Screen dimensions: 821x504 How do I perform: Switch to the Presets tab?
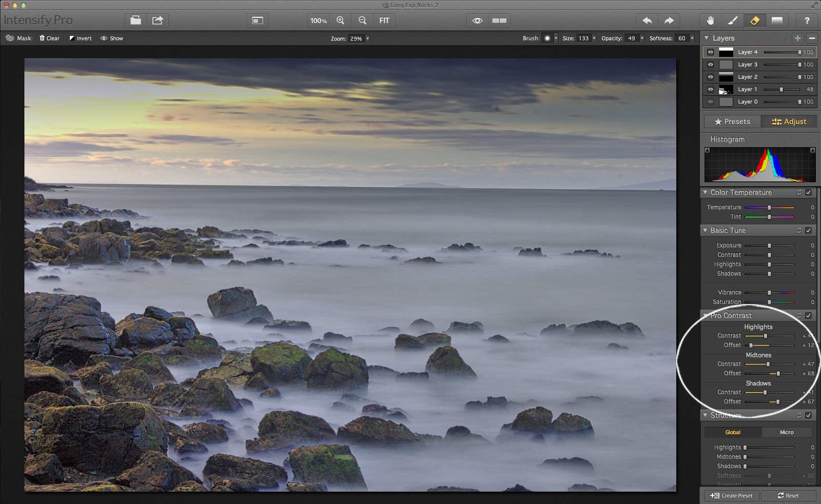732,122
